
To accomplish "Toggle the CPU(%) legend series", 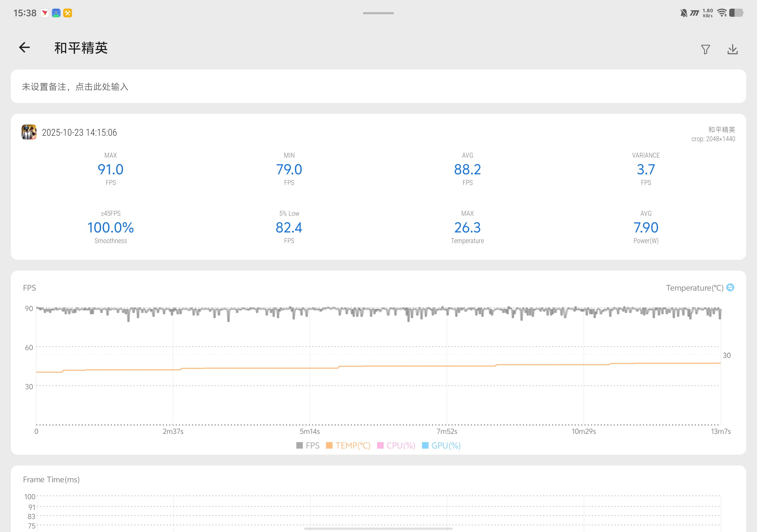I will coord(396,446).
